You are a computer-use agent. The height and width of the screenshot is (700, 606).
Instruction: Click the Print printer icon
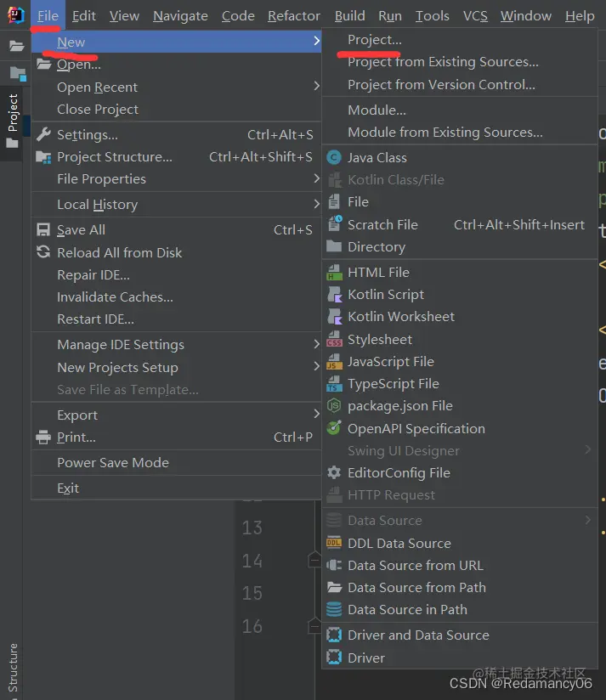pos(43,437)
